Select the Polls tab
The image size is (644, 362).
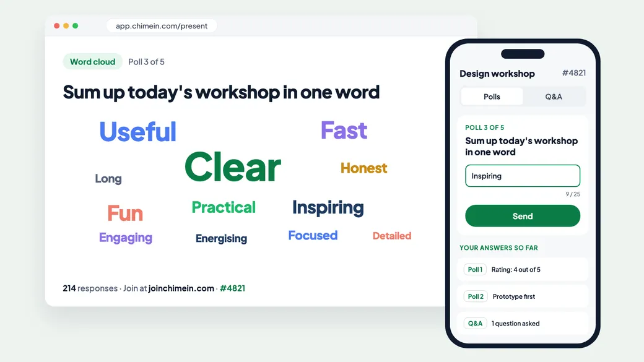click(x=492, y=97)
